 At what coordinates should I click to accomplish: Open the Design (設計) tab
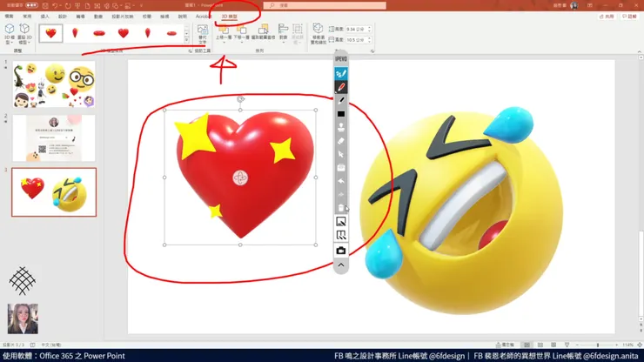click(x=63, y=17)
